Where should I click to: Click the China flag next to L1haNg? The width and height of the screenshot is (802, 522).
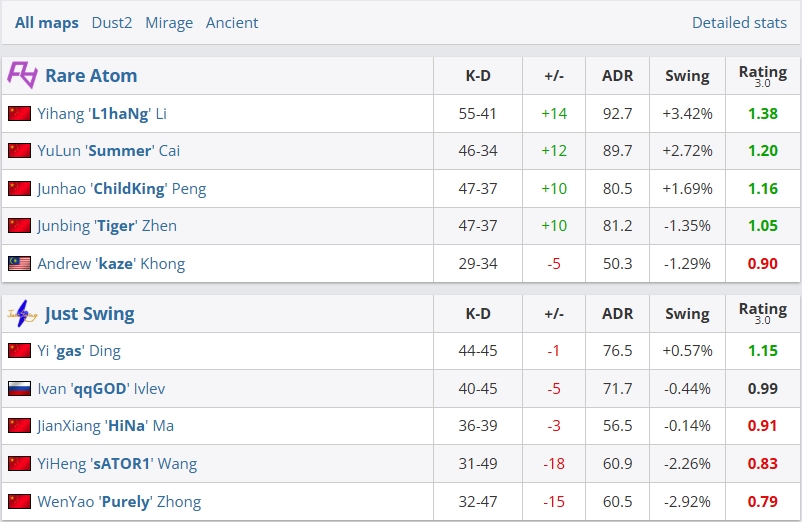(x=19, y=114)
